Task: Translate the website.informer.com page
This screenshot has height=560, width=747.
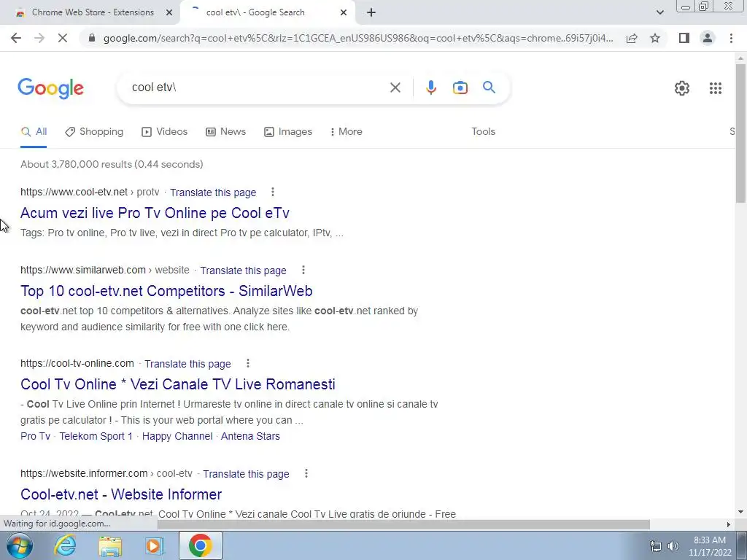Action: pyautogui.click(x=246, y=474)
